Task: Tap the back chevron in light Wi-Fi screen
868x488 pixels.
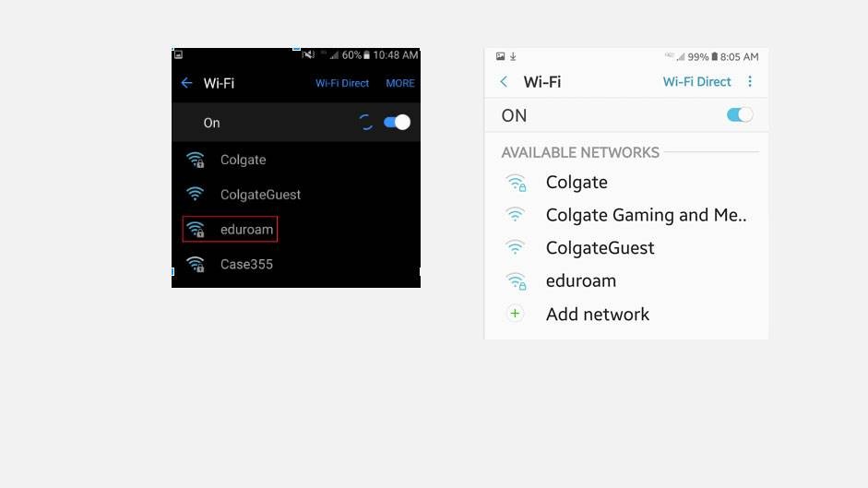Action: point(504,82)
